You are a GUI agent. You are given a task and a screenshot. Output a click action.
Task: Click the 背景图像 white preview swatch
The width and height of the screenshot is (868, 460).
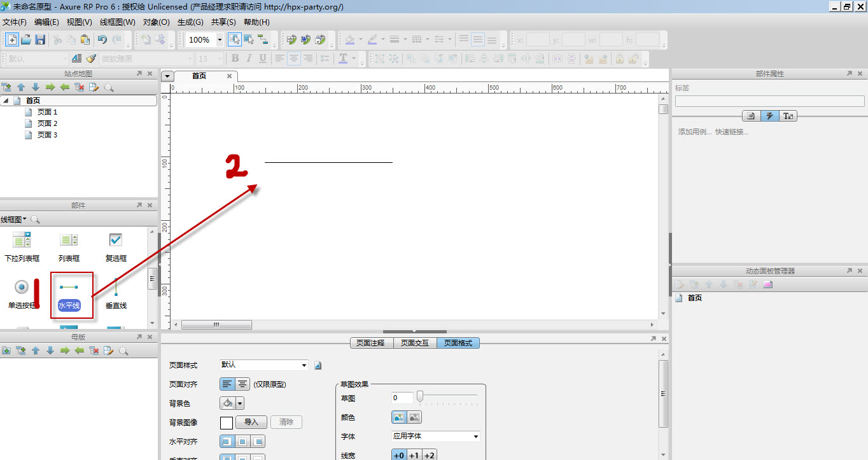click(227, 422)
